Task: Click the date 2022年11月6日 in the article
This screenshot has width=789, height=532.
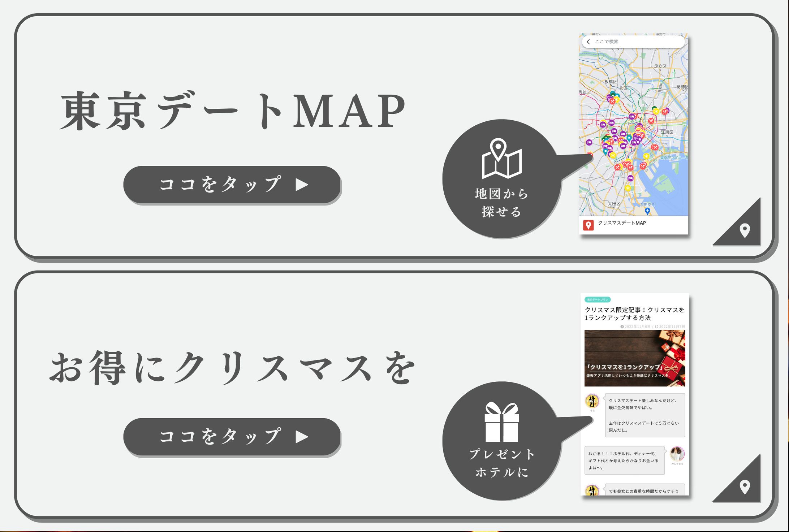Action: [x=637, y=326]
